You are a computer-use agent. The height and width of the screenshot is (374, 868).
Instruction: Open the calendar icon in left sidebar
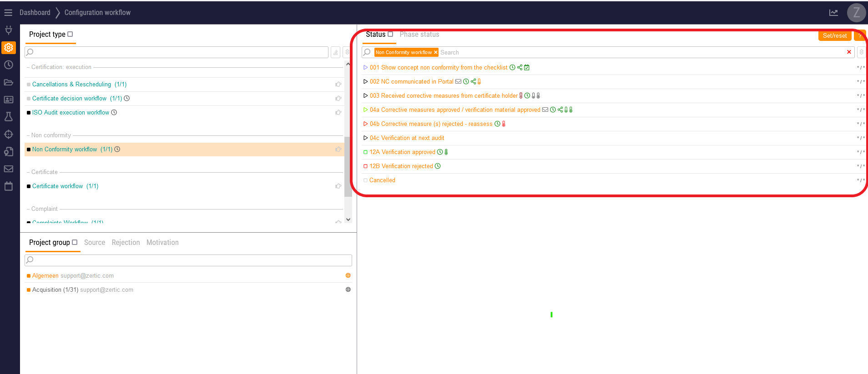[8, 186]
